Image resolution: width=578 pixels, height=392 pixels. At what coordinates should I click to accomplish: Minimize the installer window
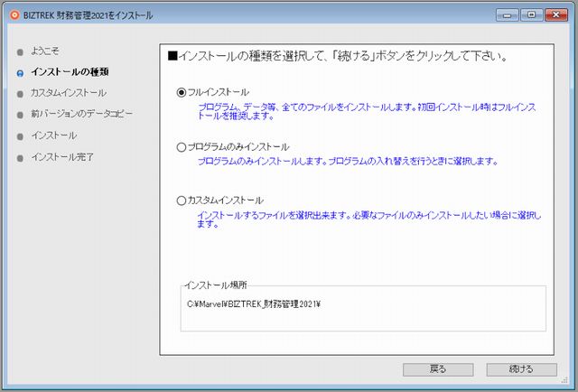[x=508, y=14]
